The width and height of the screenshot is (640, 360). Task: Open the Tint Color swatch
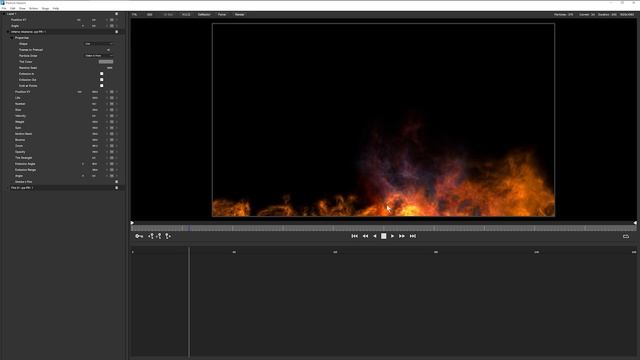[x=106, y=62]
